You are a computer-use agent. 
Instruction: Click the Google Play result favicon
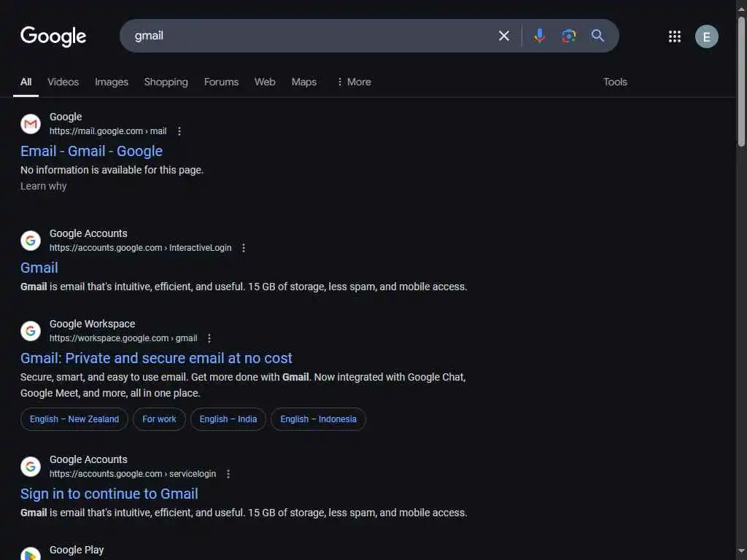coord(31,554)
